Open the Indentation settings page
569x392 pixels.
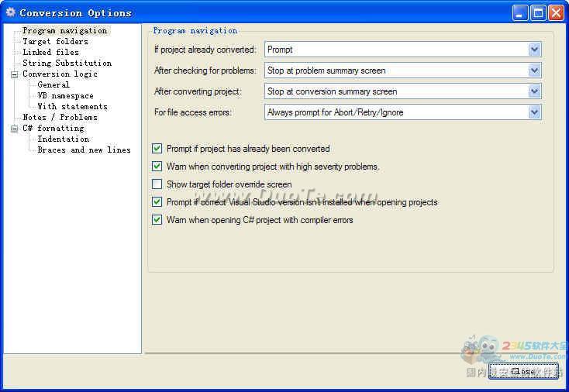(x=64, y=139)
